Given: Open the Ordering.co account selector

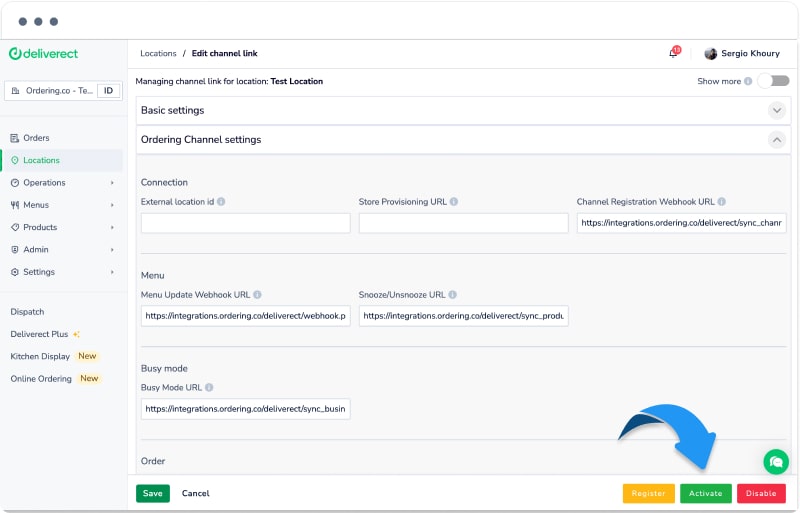Looking at the screenshot, I should click(63, 91).
